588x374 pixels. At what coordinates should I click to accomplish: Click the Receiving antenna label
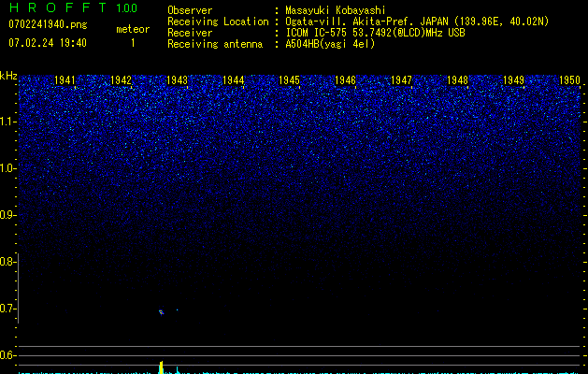pos(215,44)
